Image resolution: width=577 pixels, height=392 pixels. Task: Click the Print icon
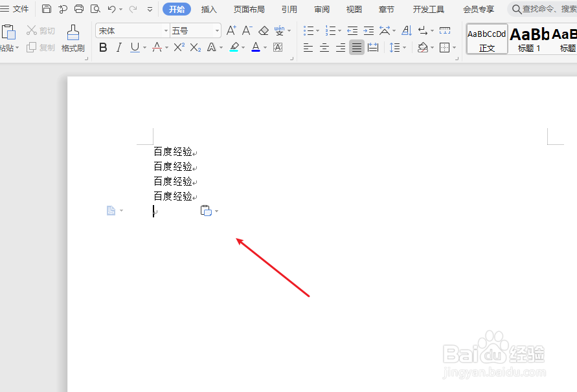pos(79,9)
